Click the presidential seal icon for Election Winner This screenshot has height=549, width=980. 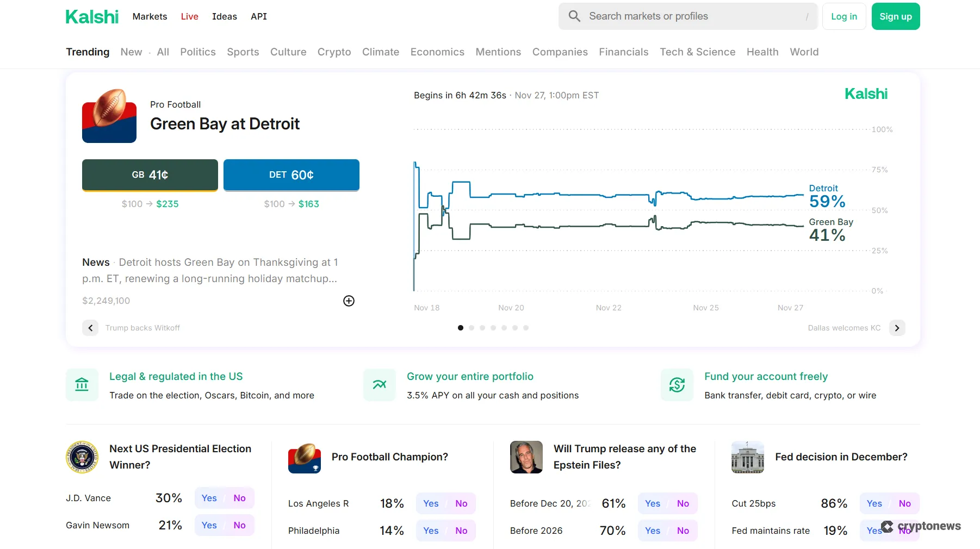[x=82, y=457]
